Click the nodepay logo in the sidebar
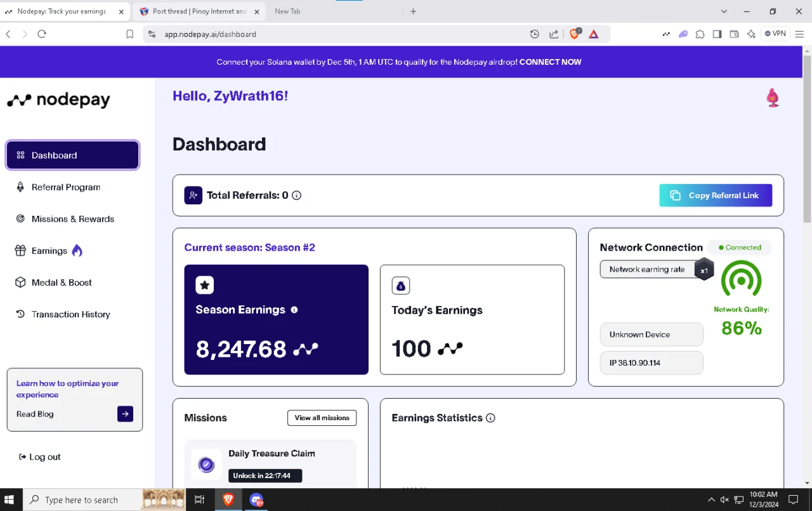The height and width of the screenshot is (511, 812). pyautogui.click(x=58, y=100)
